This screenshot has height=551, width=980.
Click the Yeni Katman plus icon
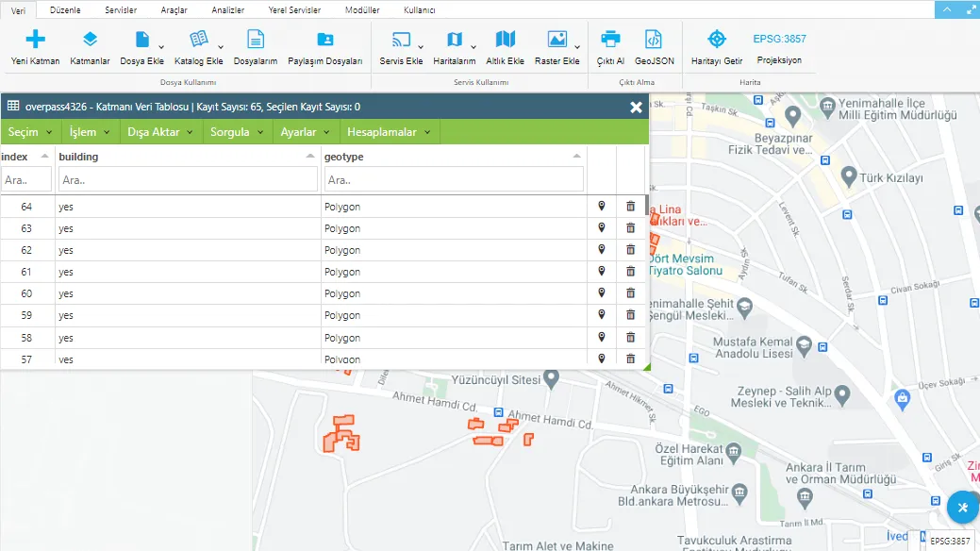(36, 40)
